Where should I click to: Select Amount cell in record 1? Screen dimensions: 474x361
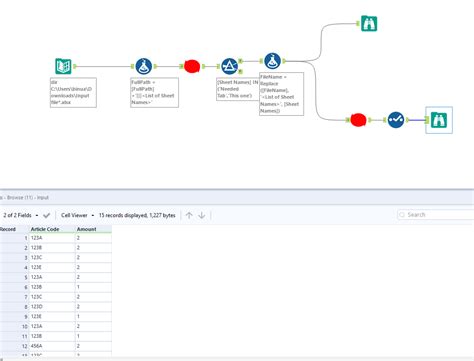point(93,238)
